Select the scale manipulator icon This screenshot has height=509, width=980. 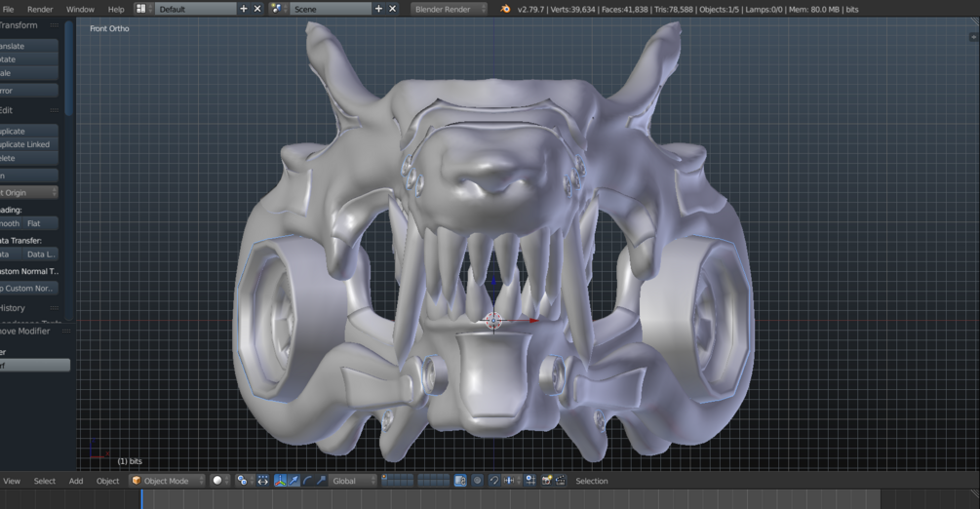click(x=321, y=481)
